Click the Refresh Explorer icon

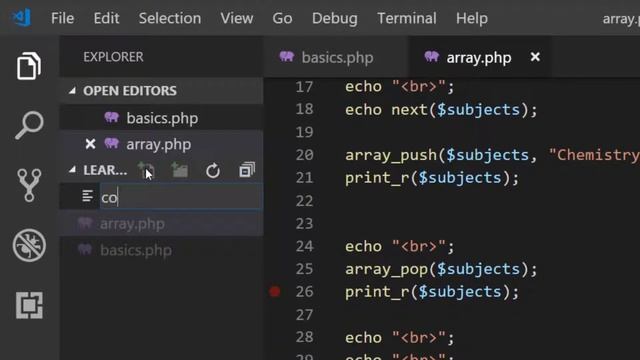click(x=213, y=171)
